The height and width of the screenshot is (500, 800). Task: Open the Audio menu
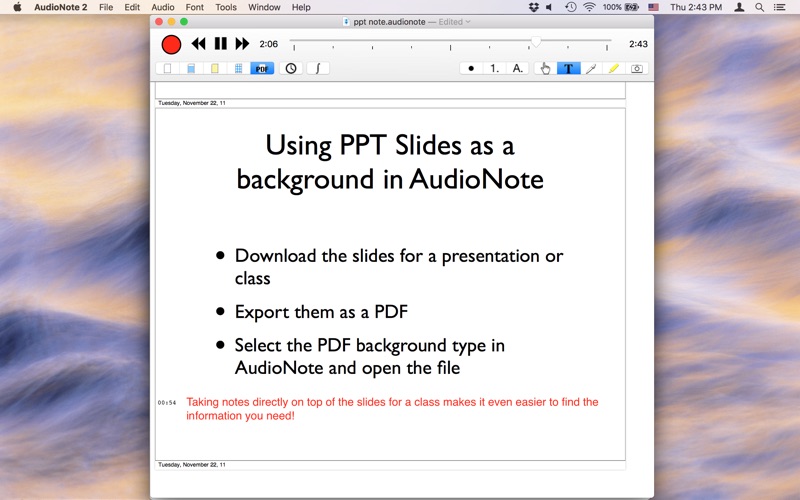(x=163, y=7)
